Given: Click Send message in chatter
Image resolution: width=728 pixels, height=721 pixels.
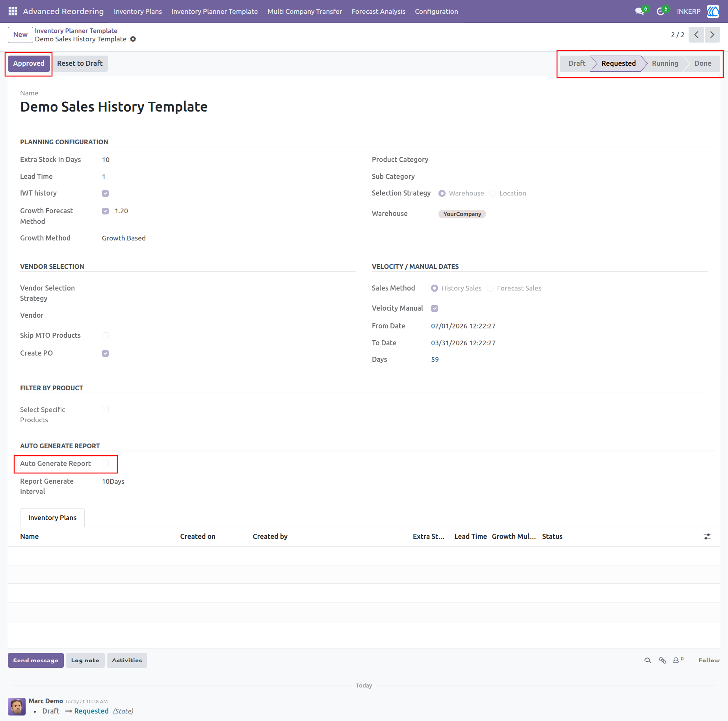Looking at the screenshot, I should click(x=35, y=660).
